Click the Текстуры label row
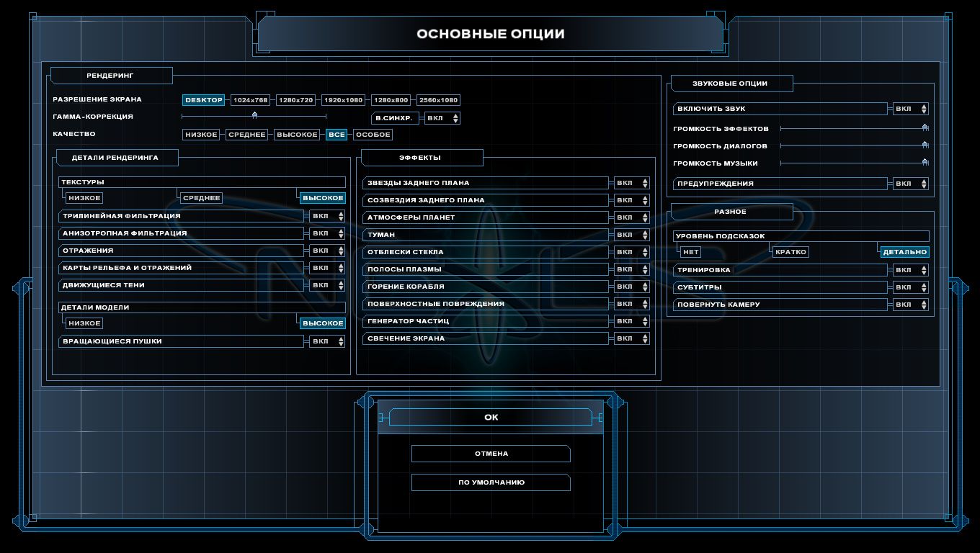This screenshot has width=980, height=553. [x=202, y=182]
